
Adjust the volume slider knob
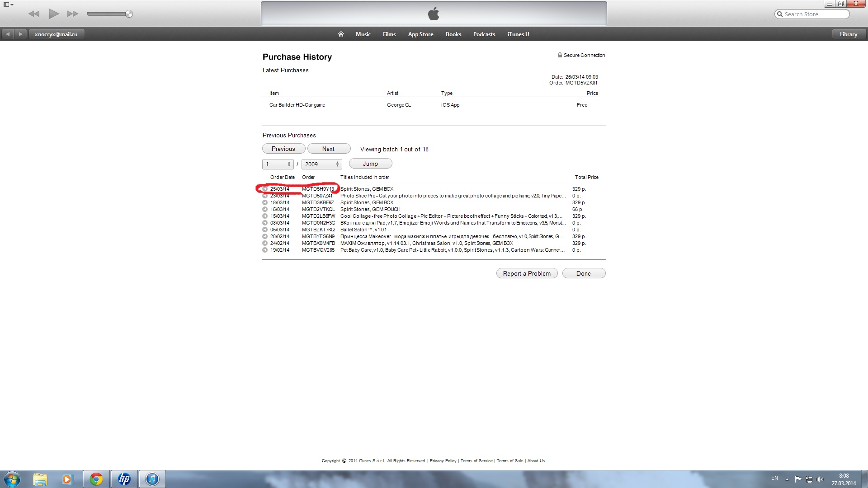pyautogui.click(x=129, y=14)
